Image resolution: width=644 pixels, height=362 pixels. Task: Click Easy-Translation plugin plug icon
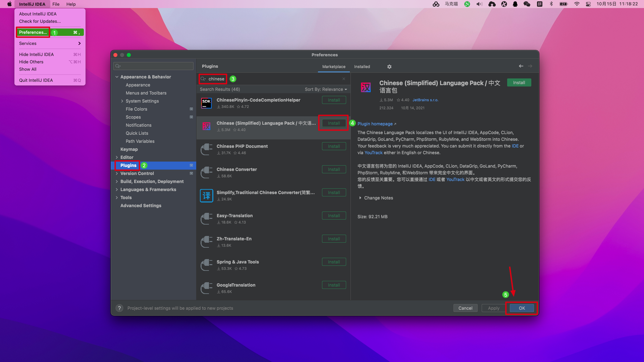click(206, 219)
